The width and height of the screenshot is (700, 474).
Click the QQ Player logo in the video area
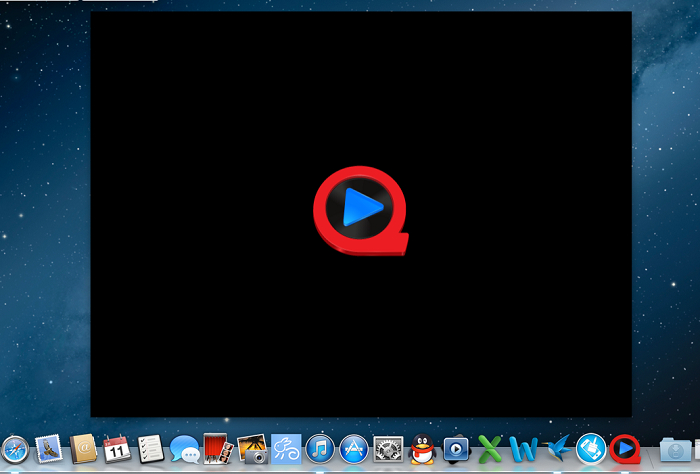[x=361, y=211]
